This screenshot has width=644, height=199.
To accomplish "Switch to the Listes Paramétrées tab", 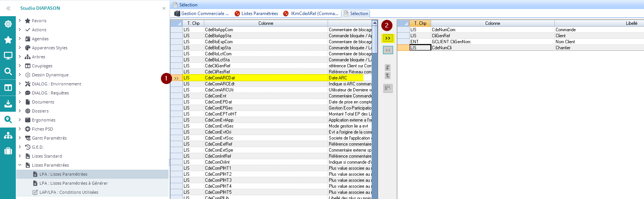I will 256,14.
